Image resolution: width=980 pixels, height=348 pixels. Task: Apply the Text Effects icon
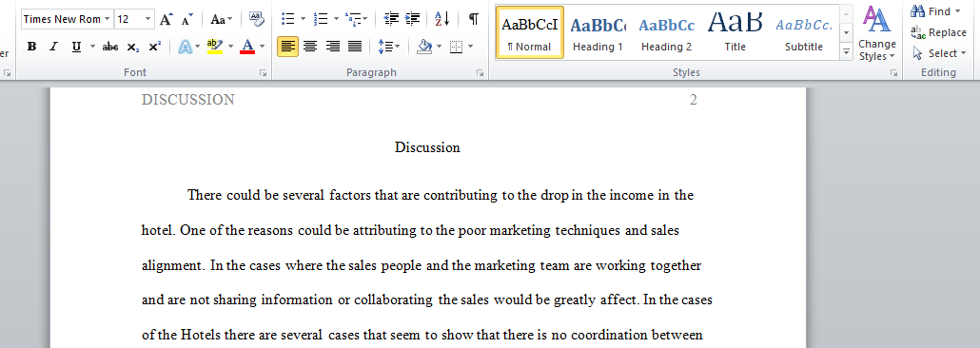click(x=185, y=47)
